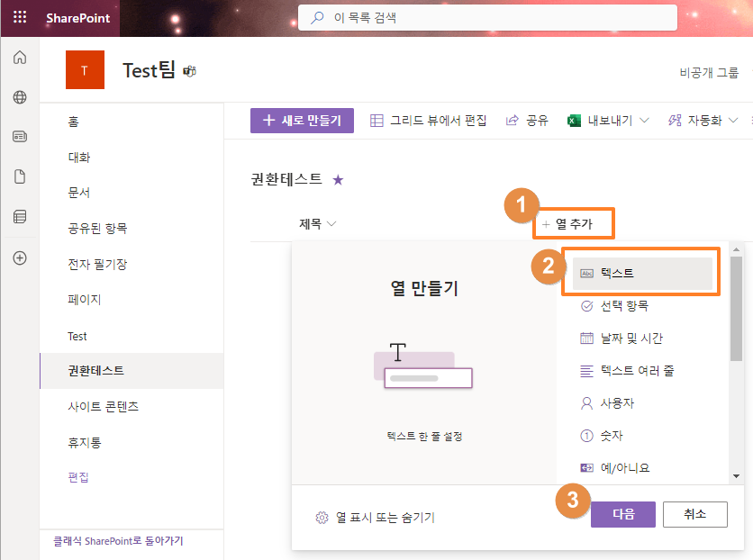Open the globe sites icon in left rail
The height and width of the screenshot is (560, 753).
(20, 97)
